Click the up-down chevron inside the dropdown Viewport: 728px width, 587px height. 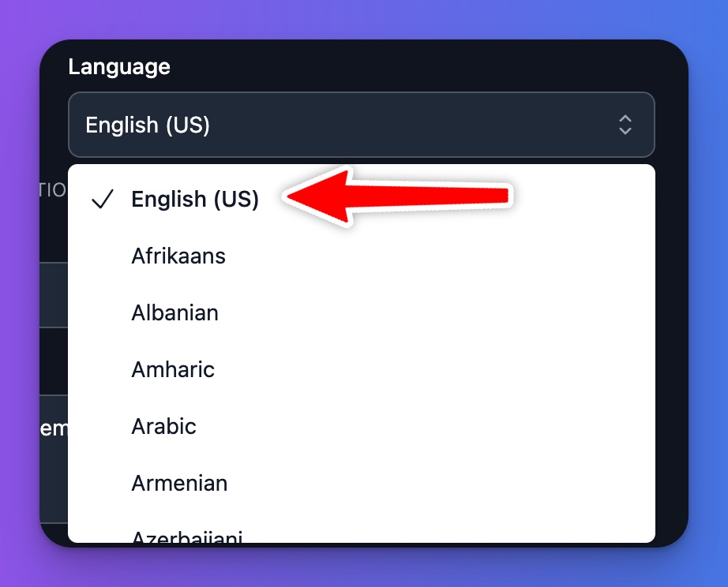(625, 125)
